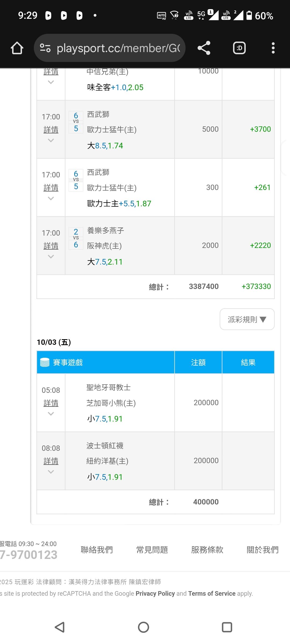Tap the share icon in toolbar
Image resolution: width=290 pixels, height=644 pixels.
pyautogui.click(x=204, y=48)
